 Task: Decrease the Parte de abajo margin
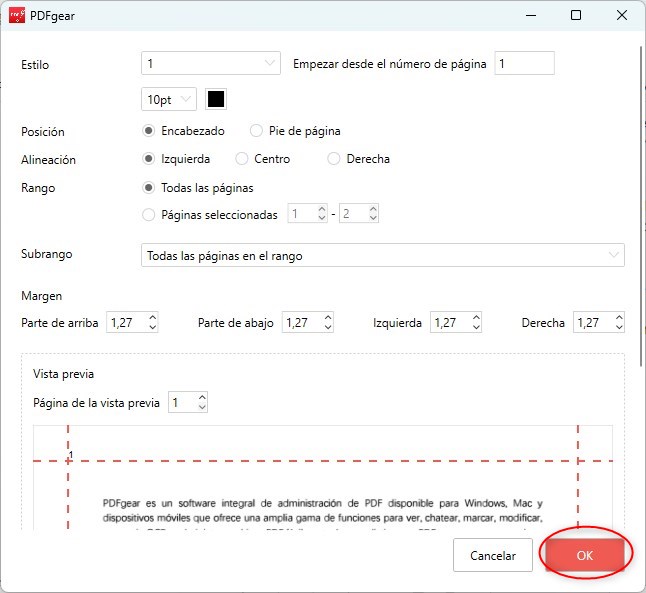(326, 327)
